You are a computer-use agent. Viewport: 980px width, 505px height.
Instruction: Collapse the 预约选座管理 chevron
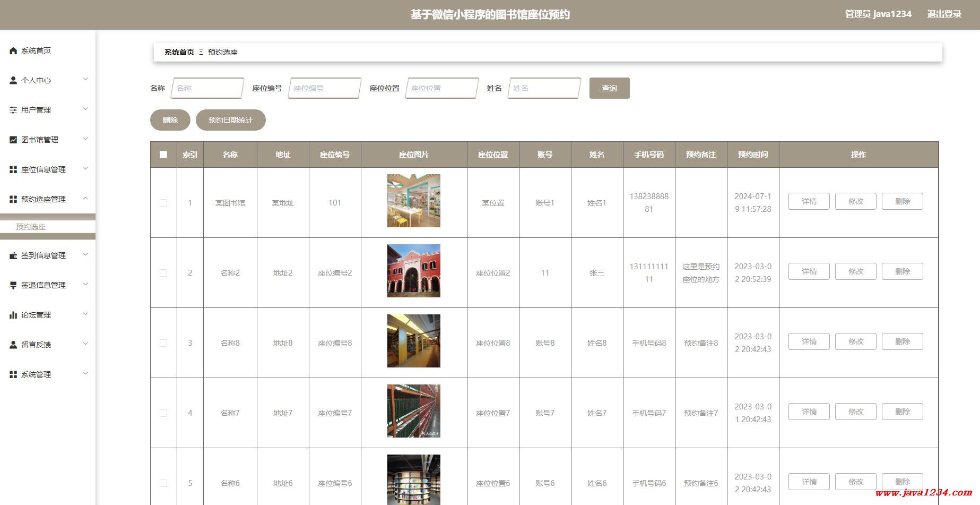tap(85, 199)
